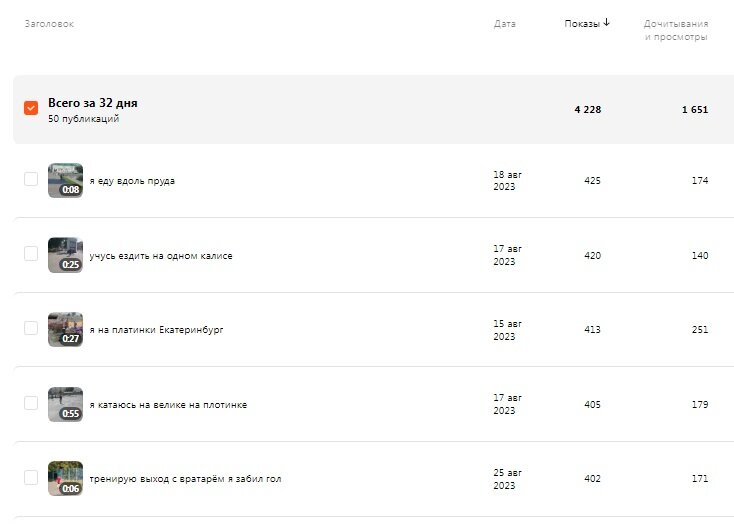The width and height of the screenshot is (734, 524).
Task: Open 'тренирую выход с вратарём я забил гол'
Action: (185, 479)
